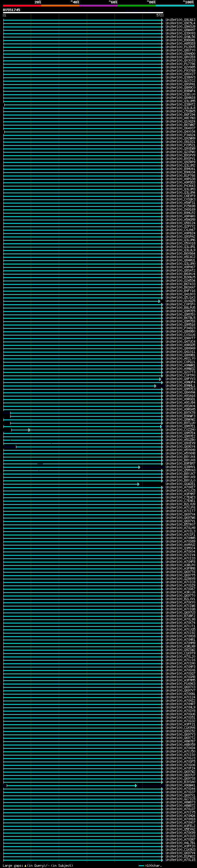The width and height of the screenshot is (197, 868).
Task: Select hit label UniRef100_B1PW22
Action: [180, 857]
